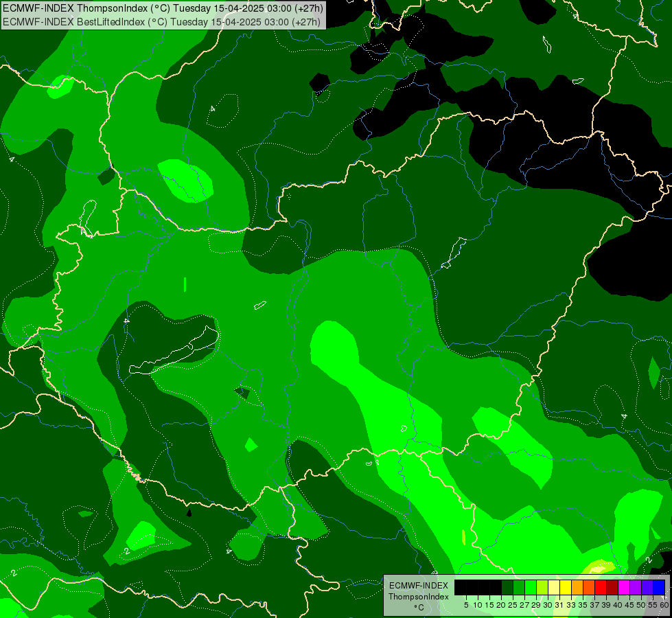Select the bright red 37–39 legend swatch
The height and width of the screenshot is (618, 672).
pyautogui.click(x=601, y=587)
